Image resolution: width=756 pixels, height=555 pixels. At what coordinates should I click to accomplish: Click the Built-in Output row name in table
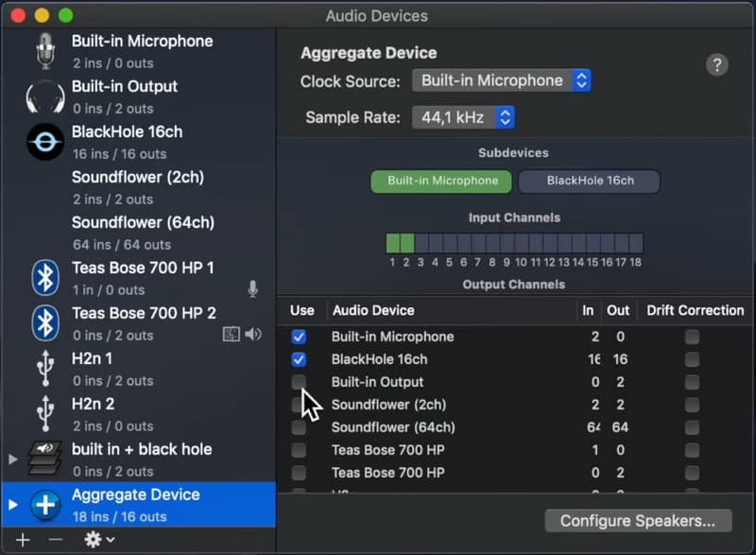coord(377,382)
